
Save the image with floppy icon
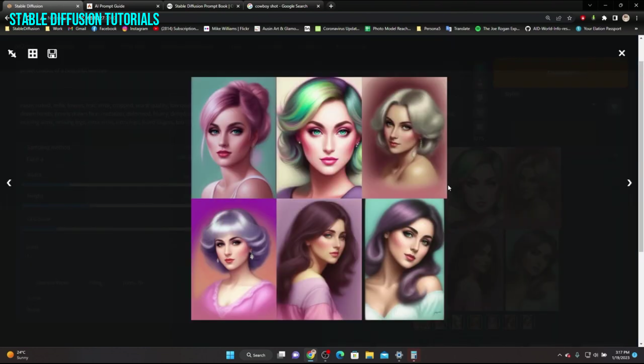(52, 54)
